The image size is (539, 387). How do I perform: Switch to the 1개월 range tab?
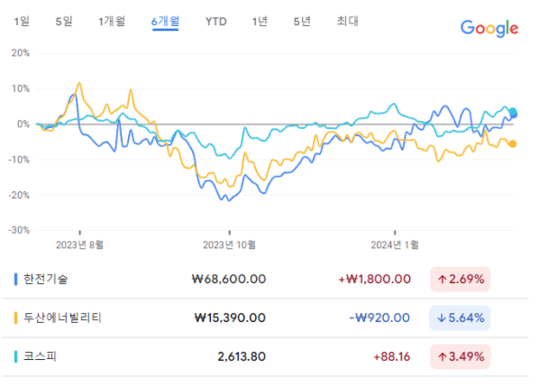tap(112, 21)
